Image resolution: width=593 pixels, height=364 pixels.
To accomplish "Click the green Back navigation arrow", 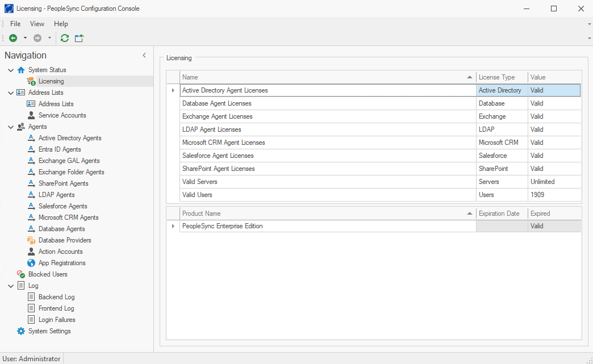I will [x=13, y=38].
